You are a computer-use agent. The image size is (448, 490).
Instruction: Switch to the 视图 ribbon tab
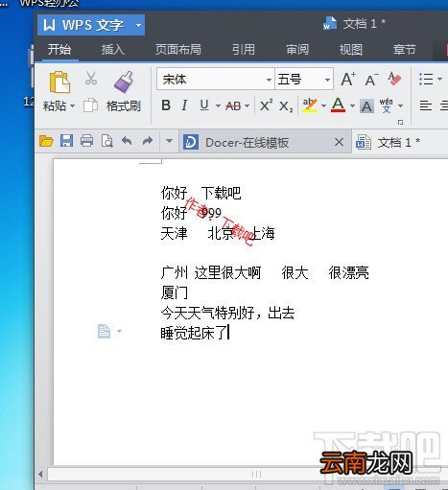pyautogui.click(x=351, y=50)
